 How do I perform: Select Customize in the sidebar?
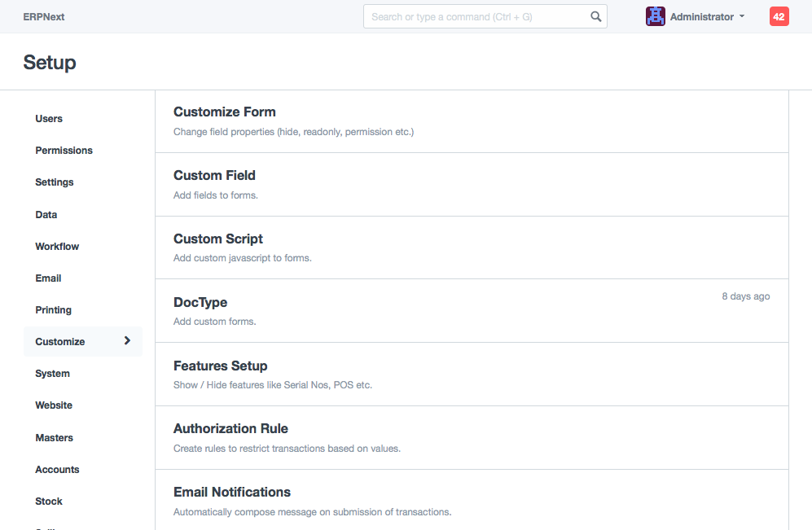point(83,341)
